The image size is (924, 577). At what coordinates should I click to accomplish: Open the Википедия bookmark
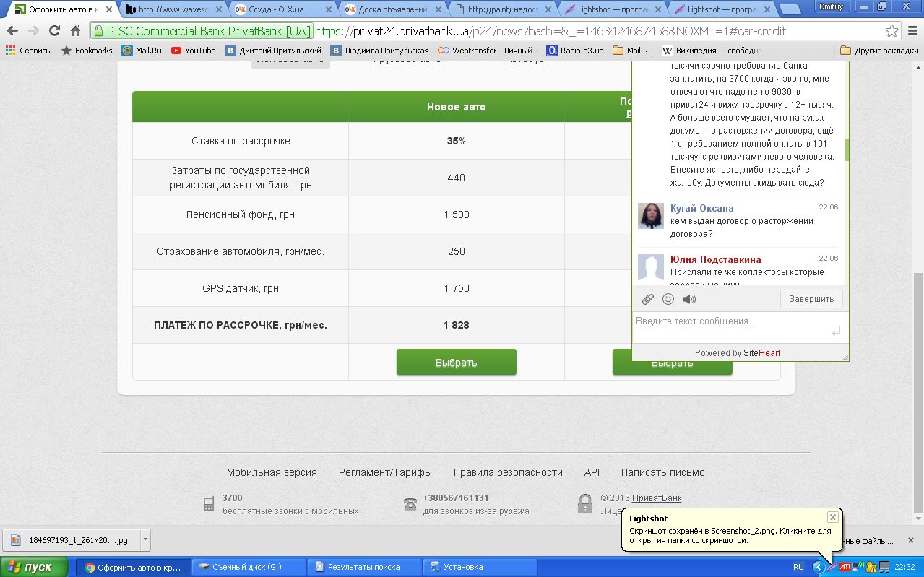[x=712, y=51]
